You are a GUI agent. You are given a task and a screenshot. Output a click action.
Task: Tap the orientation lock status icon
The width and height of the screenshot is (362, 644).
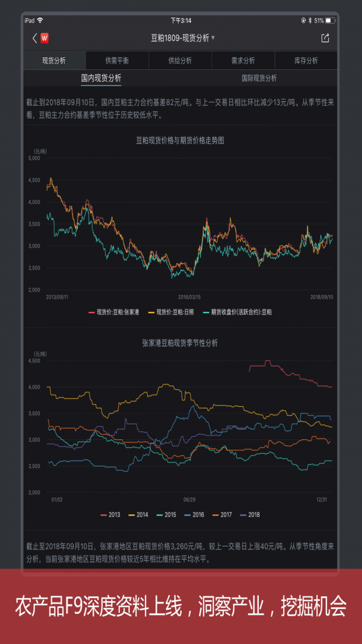click(x=303, y=21)
